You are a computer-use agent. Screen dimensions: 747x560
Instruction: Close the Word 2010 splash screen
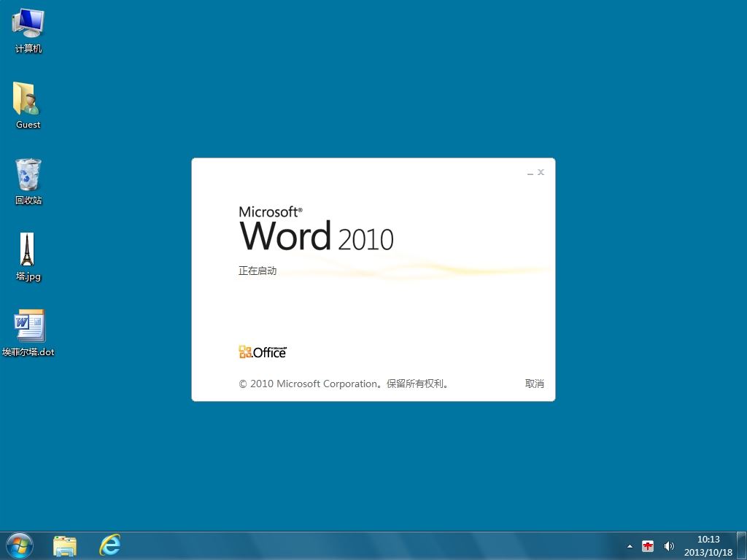(541, 172)
